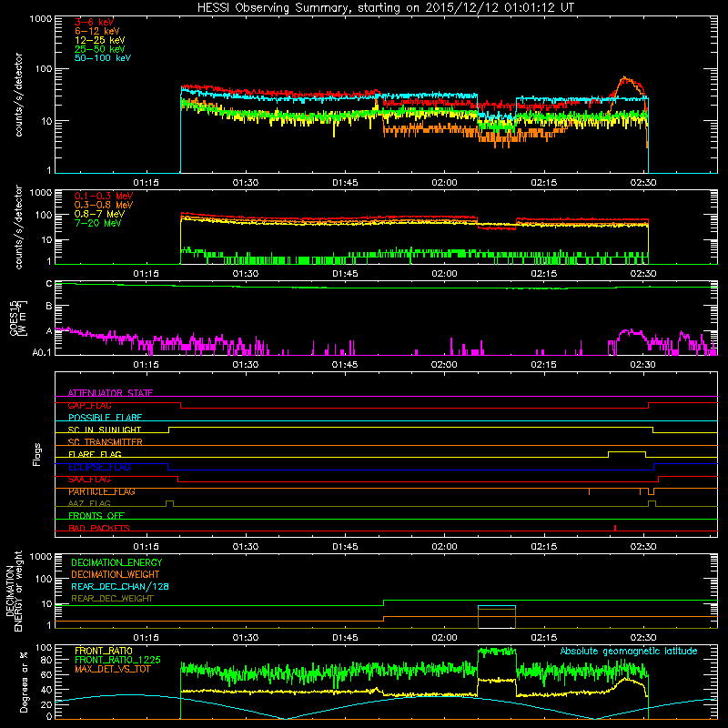
Task: Click the Degrees or % axis title
Action: [x=24, y=682]
